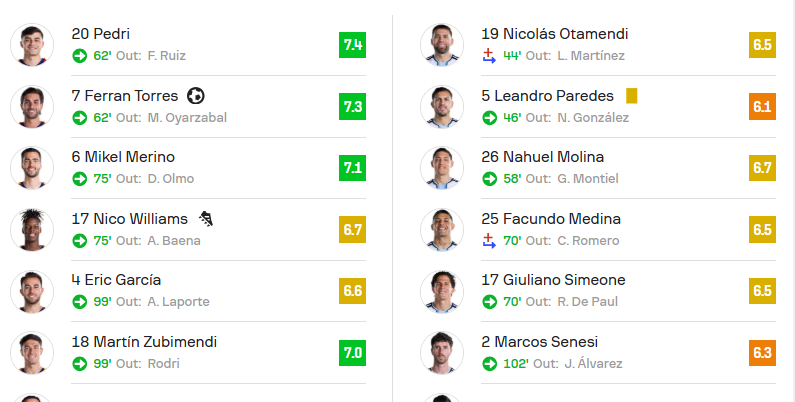This screenshot has height=402, width=795.
Task: Click the substitution arrow under Martín Zubimendi
Action: tap(80, 363)
